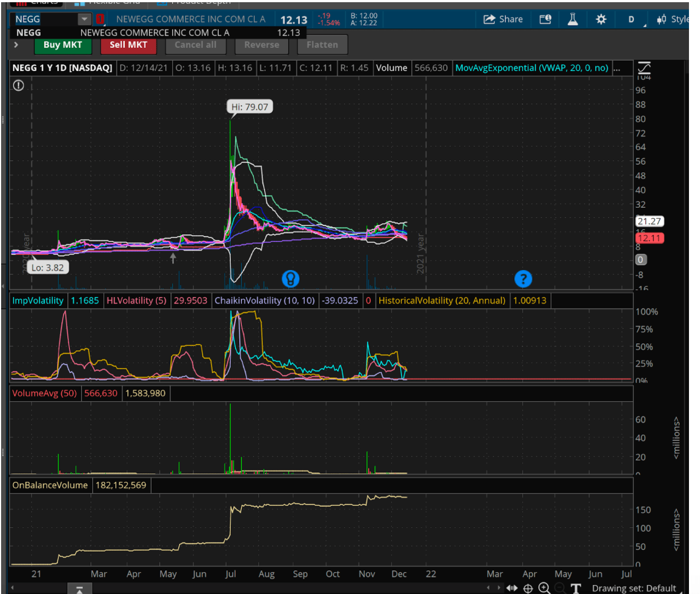Screen dimensions: 700x594
Task: Click the chart info exclamation icon
Action: (x=19, y=85)
